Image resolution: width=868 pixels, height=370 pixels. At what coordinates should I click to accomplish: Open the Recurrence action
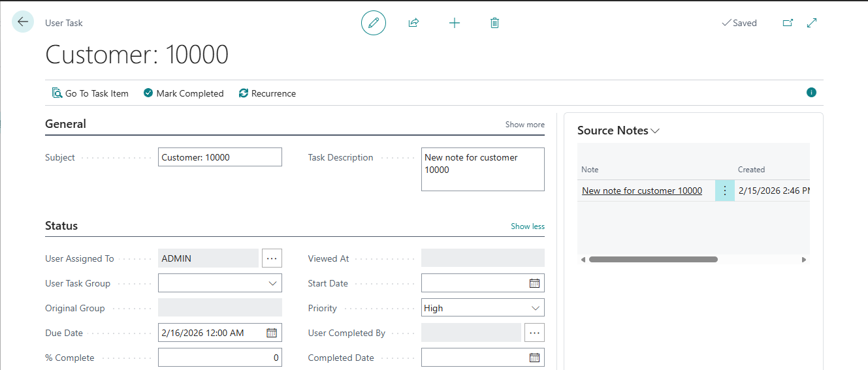tap(267, 93)
